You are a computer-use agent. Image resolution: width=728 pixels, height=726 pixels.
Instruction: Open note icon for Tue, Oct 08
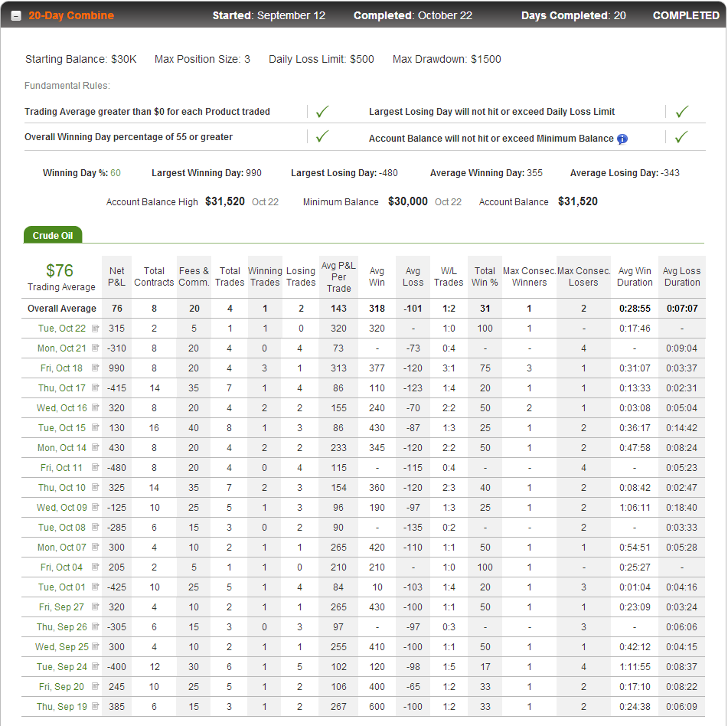[x=95, y=527]
